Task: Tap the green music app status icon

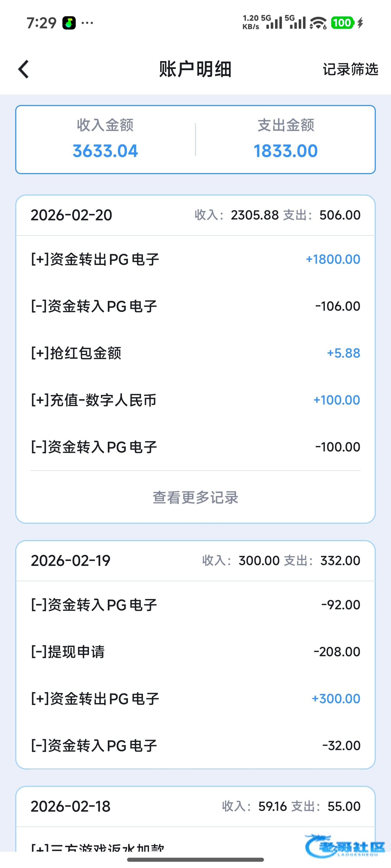Action: pyautogui.click(x=69, y=23)
